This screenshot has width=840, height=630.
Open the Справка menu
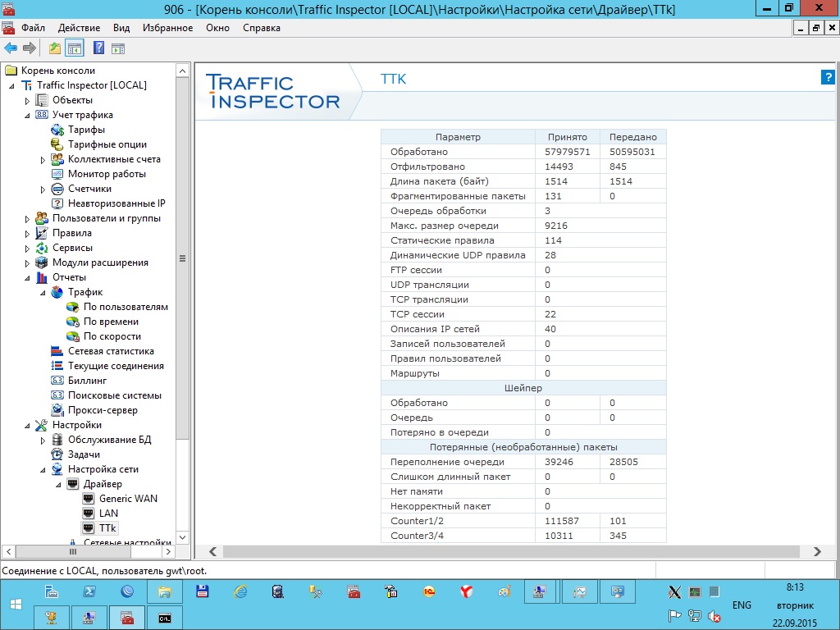(262, 28)
